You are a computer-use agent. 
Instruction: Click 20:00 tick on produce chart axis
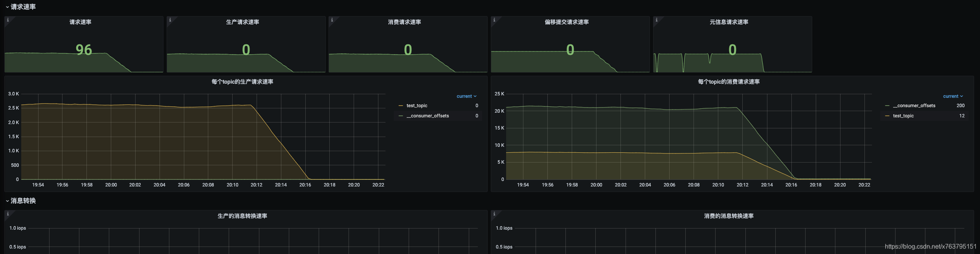[x=111, y=185]
